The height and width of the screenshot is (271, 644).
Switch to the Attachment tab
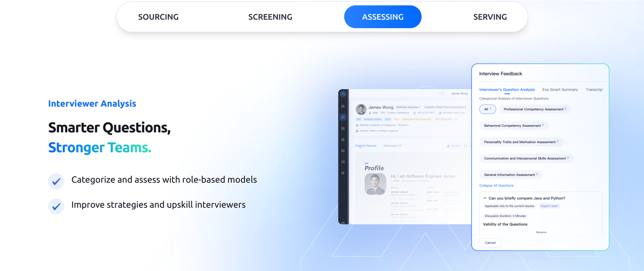click(x=392, y=146)
